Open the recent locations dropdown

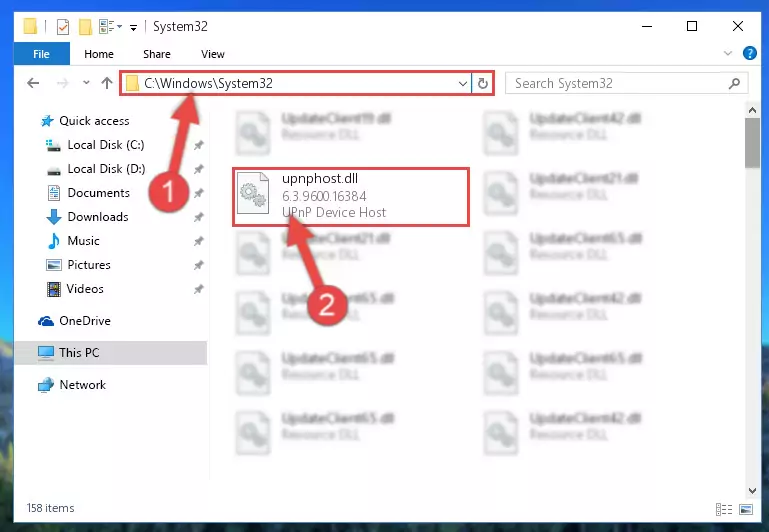[x=86, y=82]
